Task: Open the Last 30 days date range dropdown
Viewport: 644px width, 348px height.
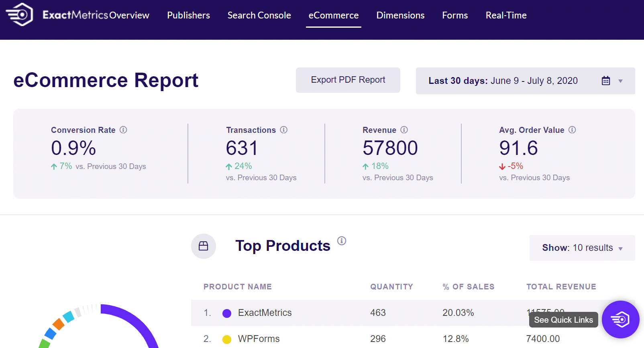Action: [525, 81]
